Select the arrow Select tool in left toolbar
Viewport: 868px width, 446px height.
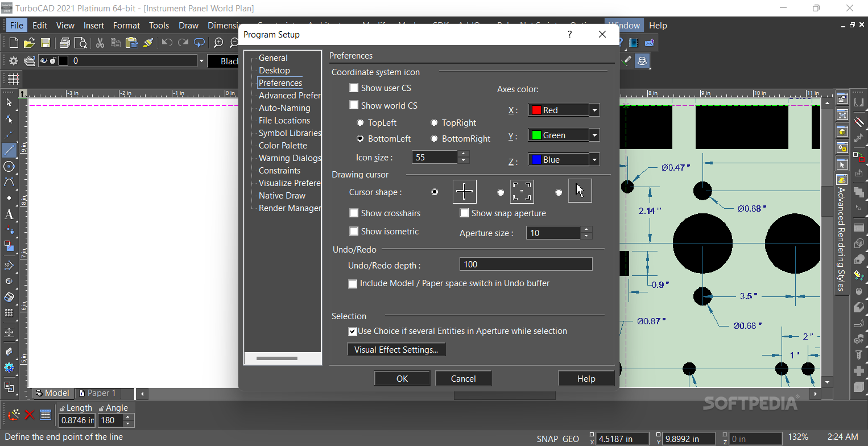click(9, 102)
